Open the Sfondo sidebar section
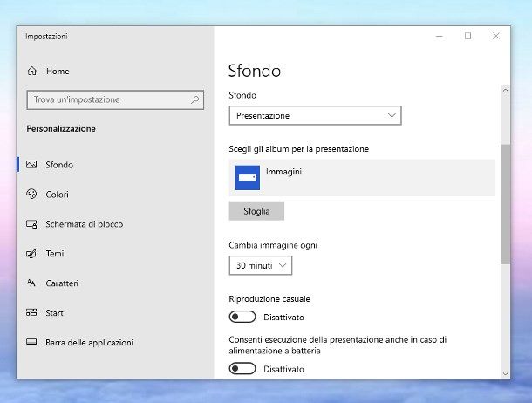This screenshot has width=532, height=403. click(115, 165)
